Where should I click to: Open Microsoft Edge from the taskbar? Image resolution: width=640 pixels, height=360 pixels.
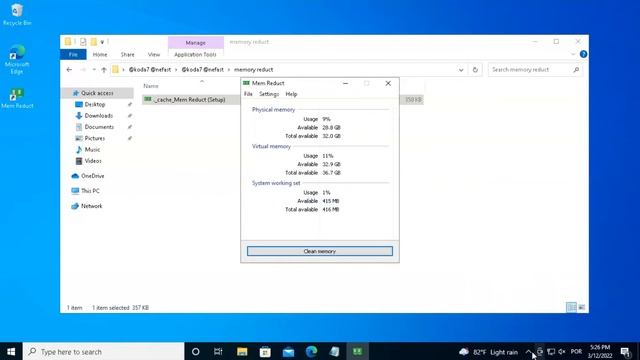(x=311, y=351)
